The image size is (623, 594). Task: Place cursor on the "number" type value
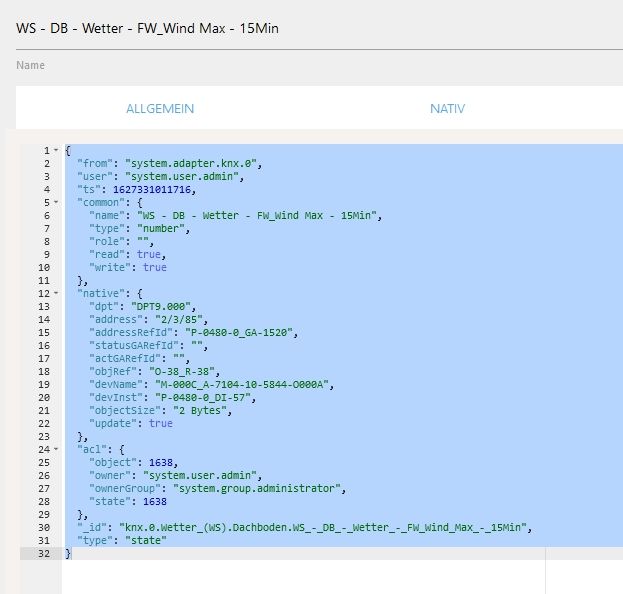pyautogui.click(x=150, y=228)
